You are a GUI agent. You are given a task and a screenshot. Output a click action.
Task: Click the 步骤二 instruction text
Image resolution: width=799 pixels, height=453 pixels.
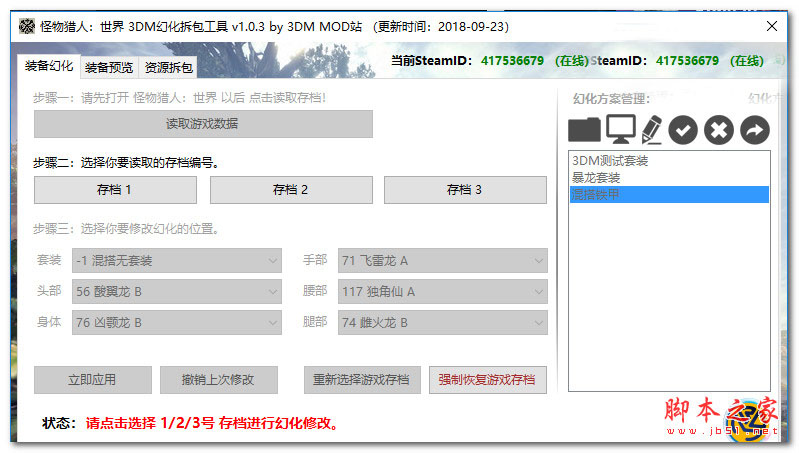pyautogui.click(x=126, y=163)
